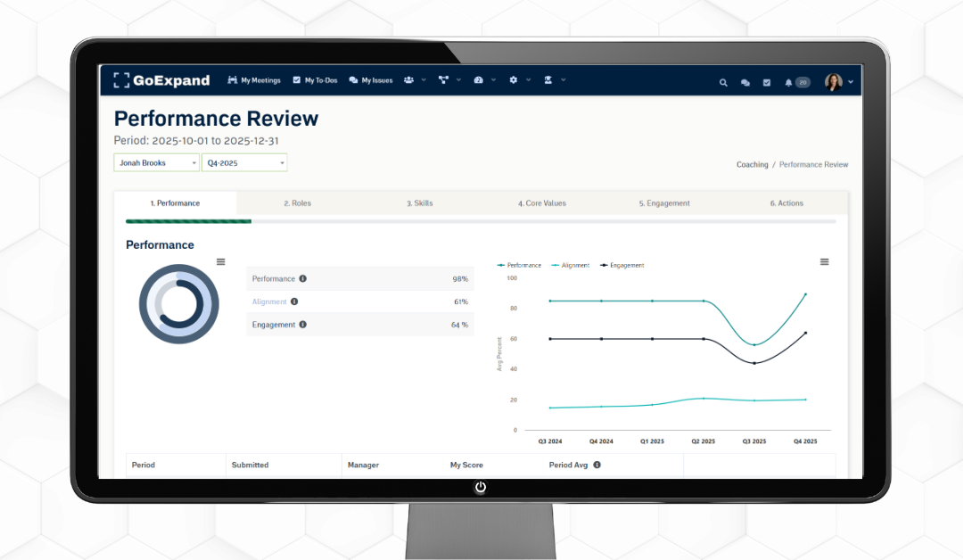Screen dimensions: 963x560
Task: Toggle the Engagement series in the chart legend
Action: 621,265
